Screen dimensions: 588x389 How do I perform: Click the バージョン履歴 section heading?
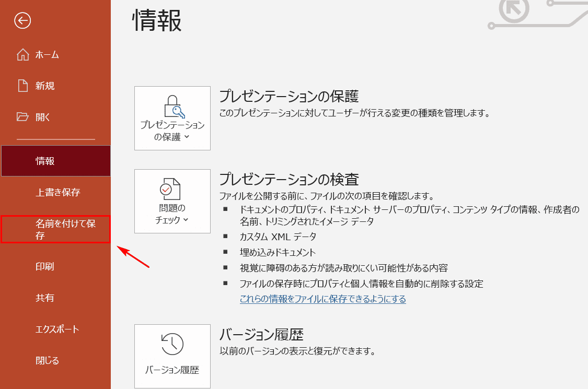coord(261,334)
